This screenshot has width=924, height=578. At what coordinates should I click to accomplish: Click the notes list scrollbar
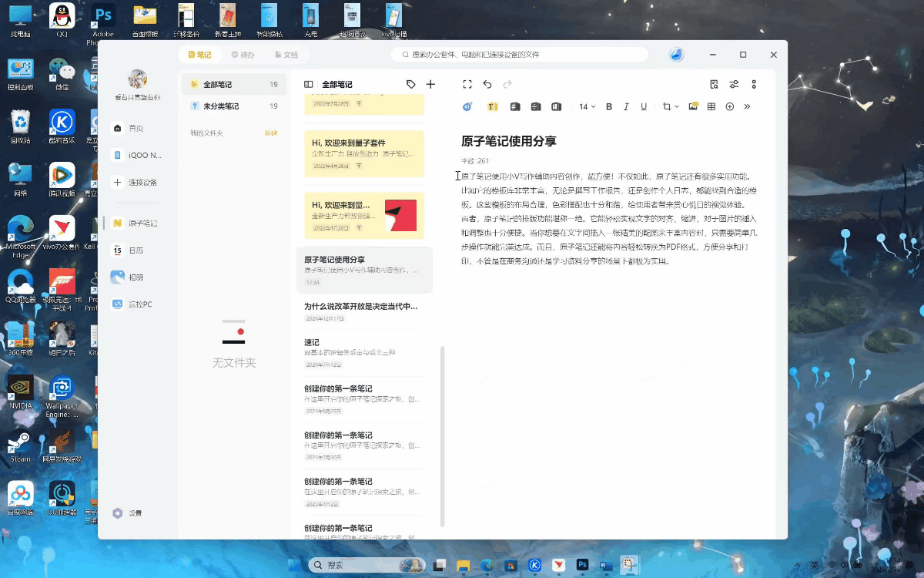tap(442, 435)
